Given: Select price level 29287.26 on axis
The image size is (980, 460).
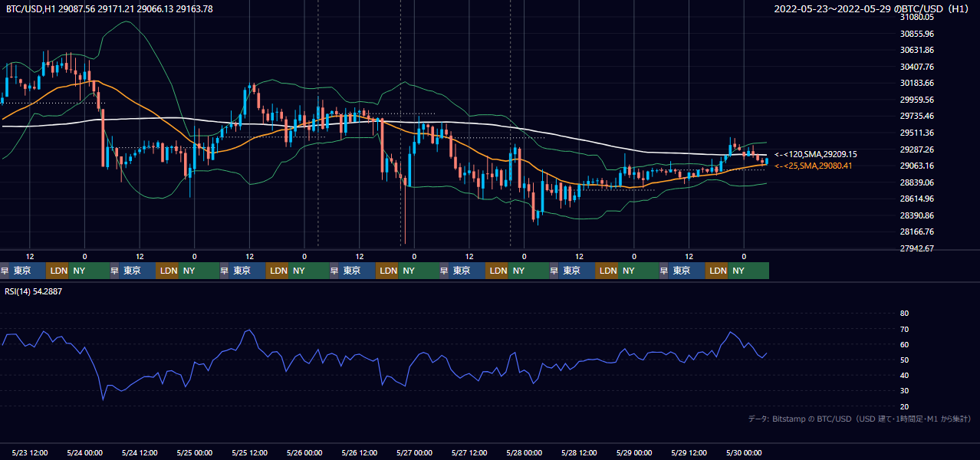Looking at the screenshot, I should 916,149.
